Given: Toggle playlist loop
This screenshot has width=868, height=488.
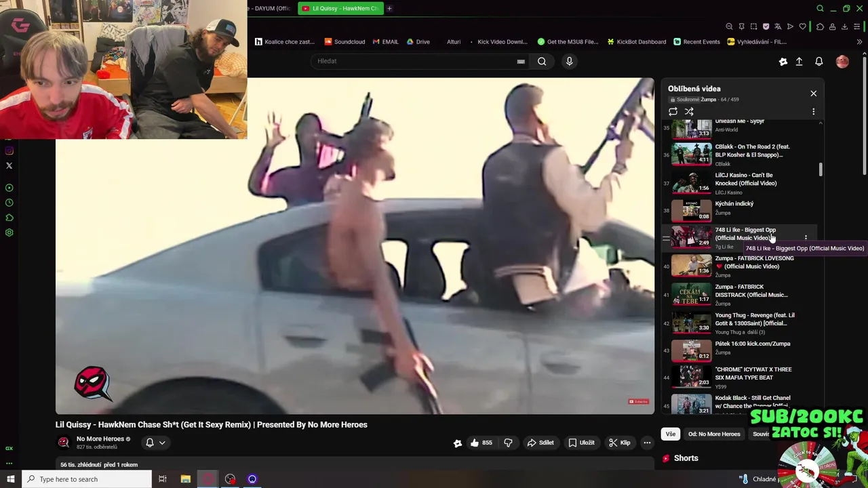Looking at the screenshot, I should [x=673, y=111].
